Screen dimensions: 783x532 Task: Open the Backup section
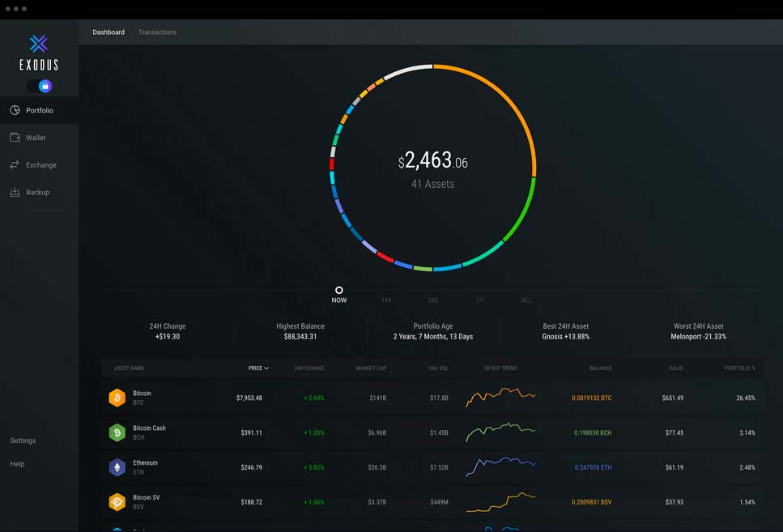pos(39,193)
